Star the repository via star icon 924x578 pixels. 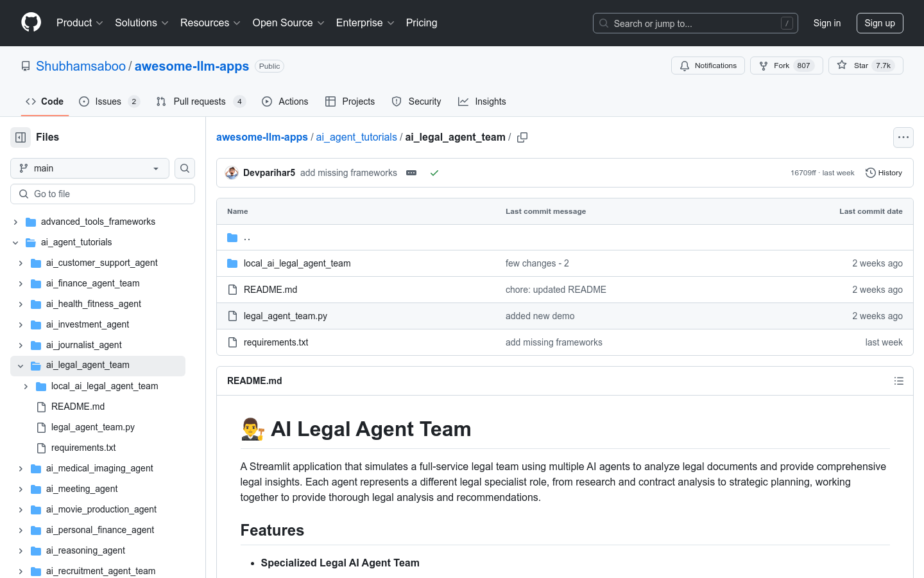pos(843,65)
